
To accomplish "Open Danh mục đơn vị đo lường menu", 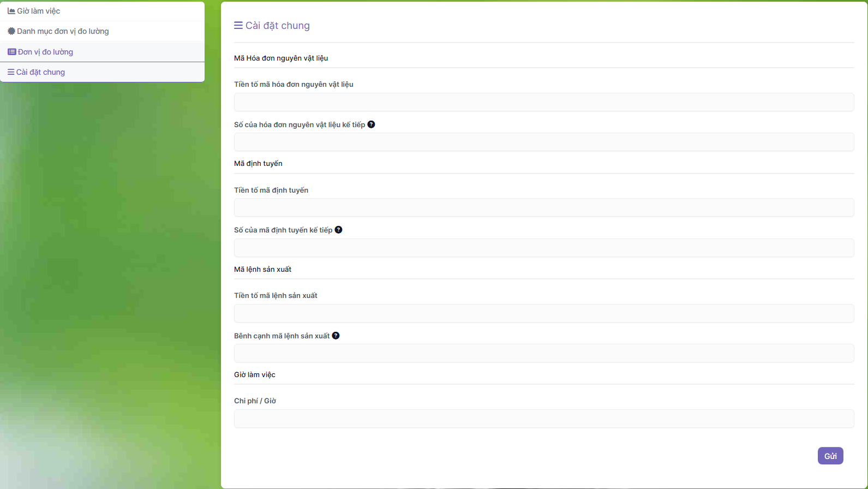I will pos(63,31).
